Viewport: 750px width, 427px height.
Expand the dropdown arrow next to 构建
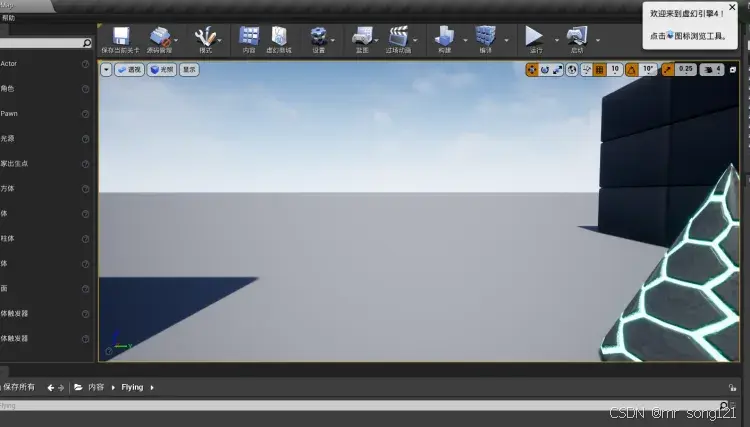tap(465, 40)
